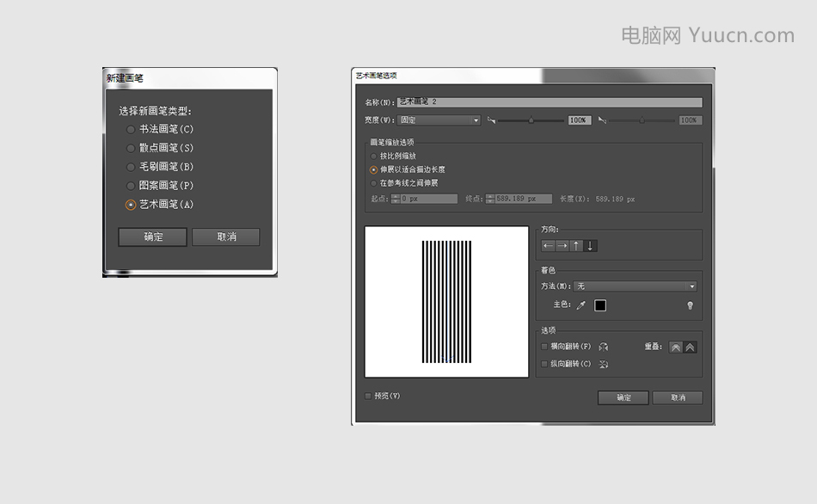
Task: Select the second 重叠 overlap option icon
Action: point(690,347)
